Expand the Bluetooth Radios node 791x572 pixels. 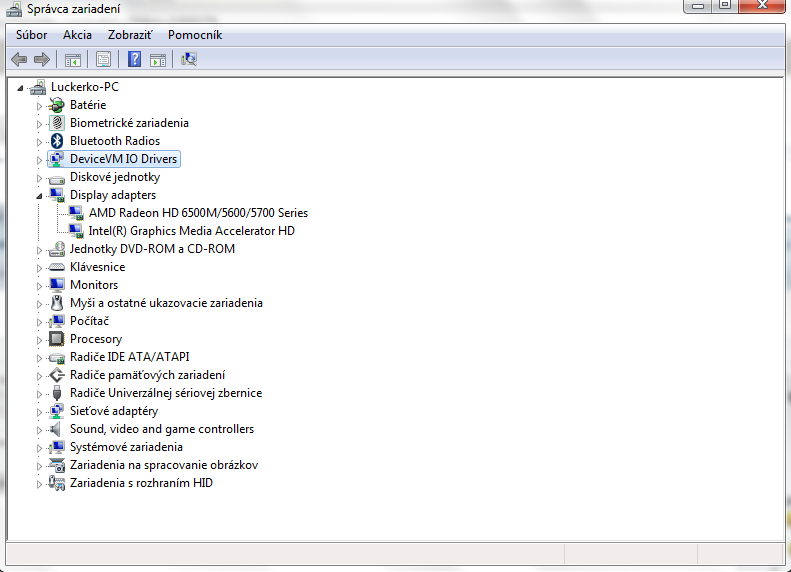39,142
